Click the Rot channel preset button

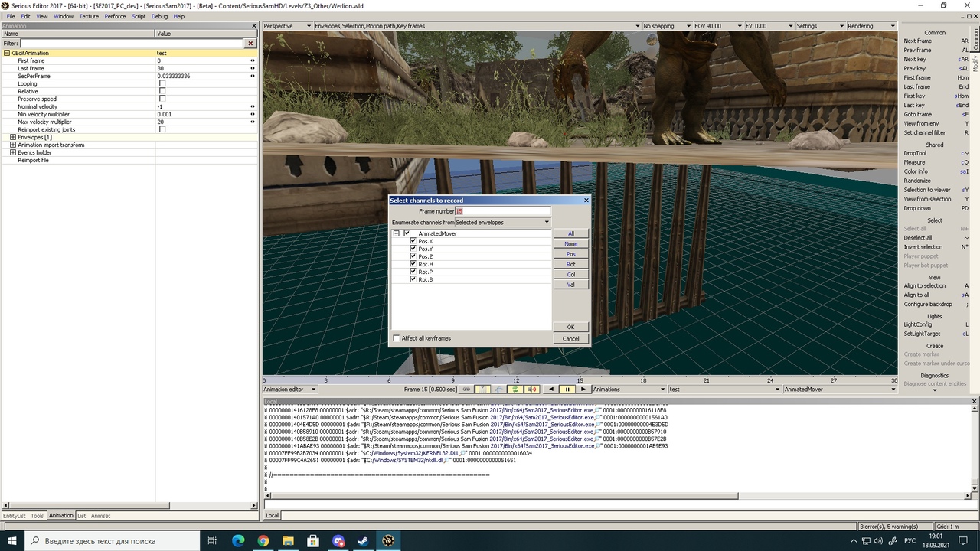point(571,264)
